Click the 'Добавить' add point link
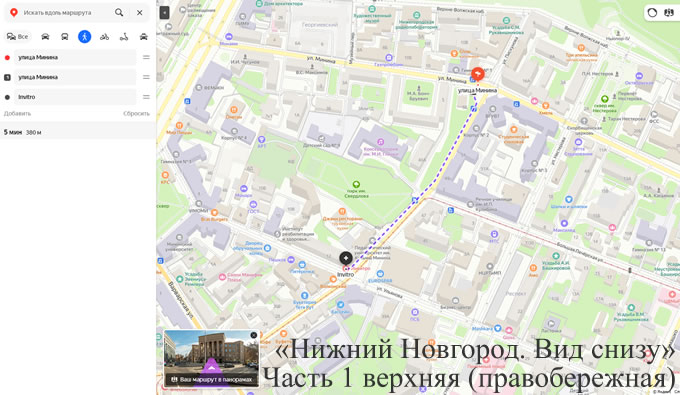The height and width of the screenshot is (395, 680). point(17,114)
